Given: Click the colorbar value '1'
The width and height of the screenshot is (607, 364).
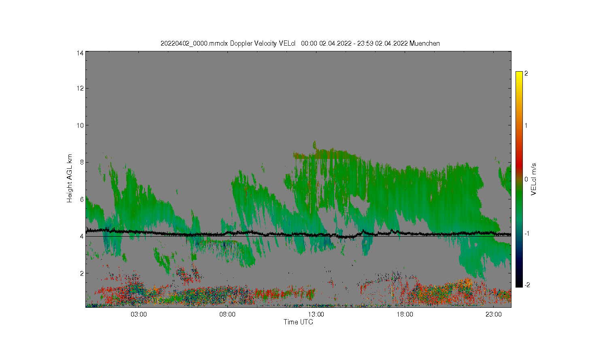Looking at the screenshot, I should pyautogui.click(x=526, y=125).
